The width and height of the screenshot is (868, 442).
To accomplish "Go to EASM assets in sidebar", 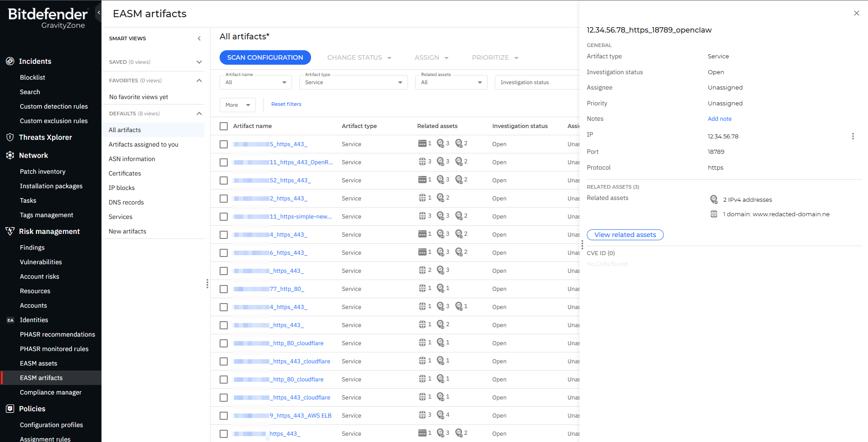I will click(38, 363).
